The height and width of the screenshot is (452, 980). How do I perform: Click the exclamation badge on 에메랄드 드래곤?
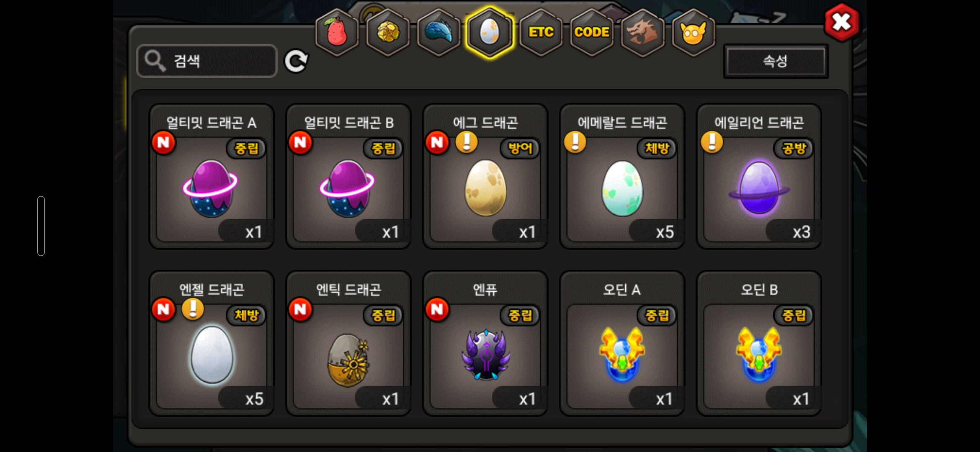(575, 142)
